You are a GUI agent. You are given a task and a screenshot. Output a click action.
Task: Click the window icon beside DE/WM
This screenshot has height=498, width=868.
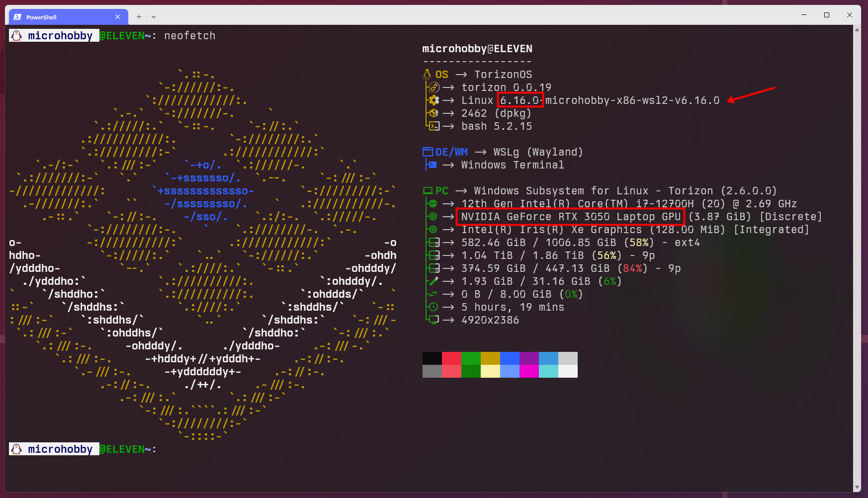428,152
